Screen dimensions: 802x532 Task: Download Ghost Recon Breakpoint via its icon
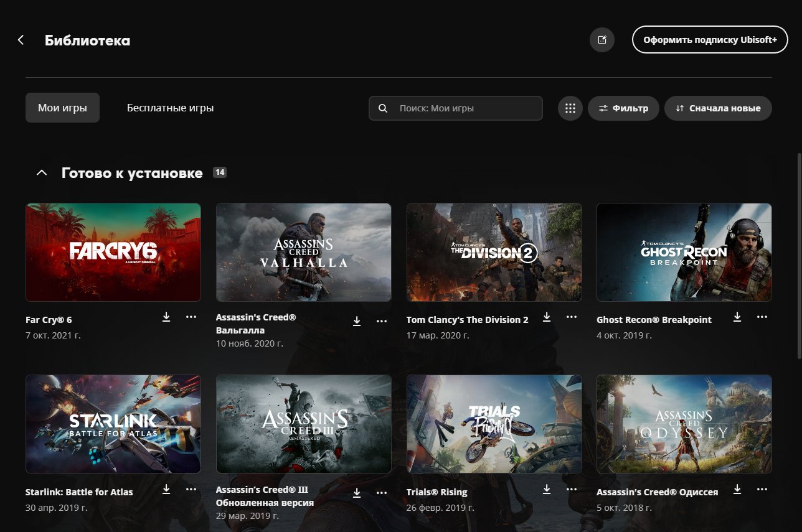[737, 317]
